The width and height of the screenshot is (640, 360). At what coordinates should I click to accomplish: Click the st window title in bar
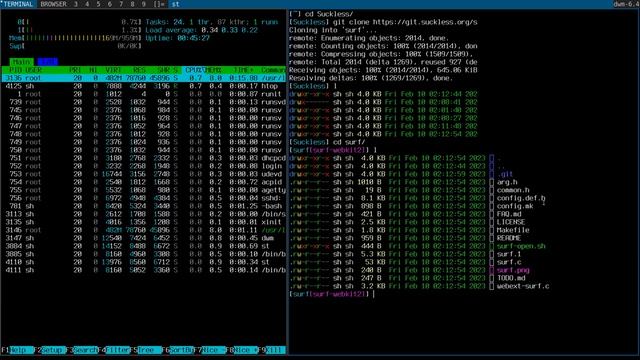176,4
